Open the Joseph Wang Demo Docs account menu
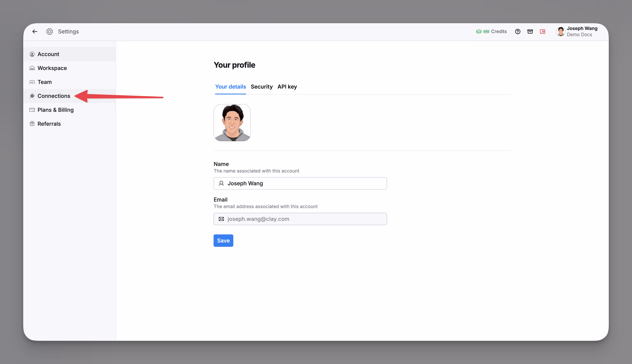 coord(577,32)
